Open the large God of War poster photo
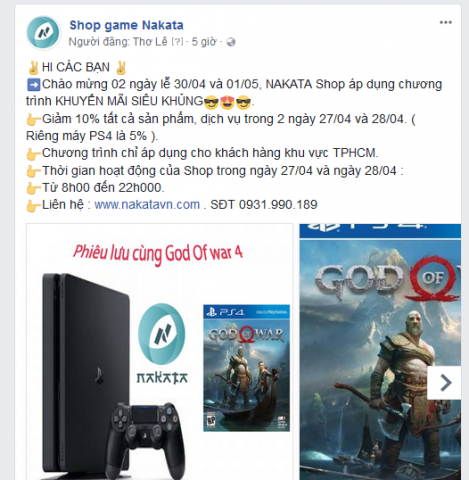Screen dimensions: 469x480 (380, 352)
